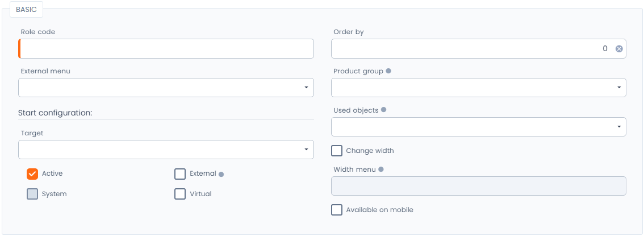644x236 pixels.
Task: Open the External menu dropdown
Action: 166,88
